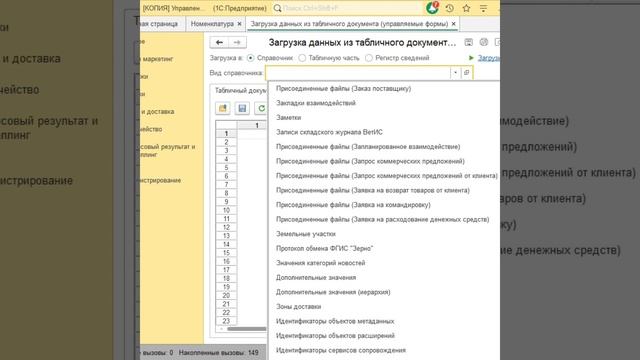Go back with the left arrow

tap(219, 42)
